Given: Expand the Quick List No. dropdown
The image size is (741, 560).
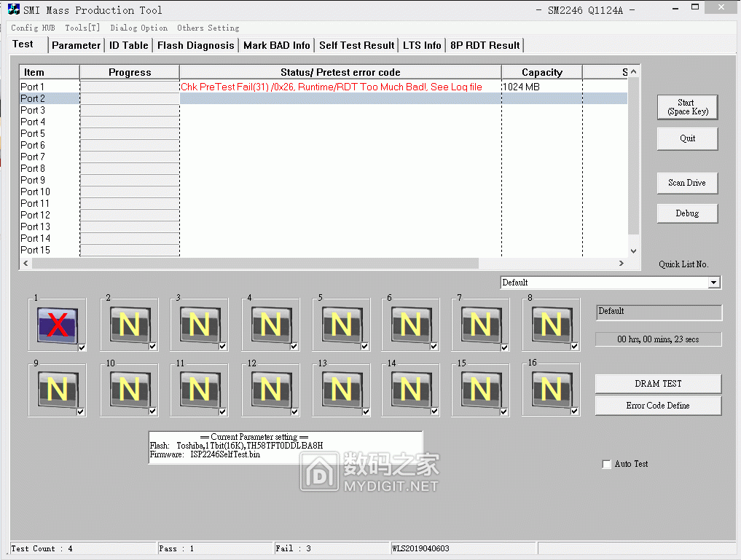Looking at the screenshot, I should (x=713, y=283).
